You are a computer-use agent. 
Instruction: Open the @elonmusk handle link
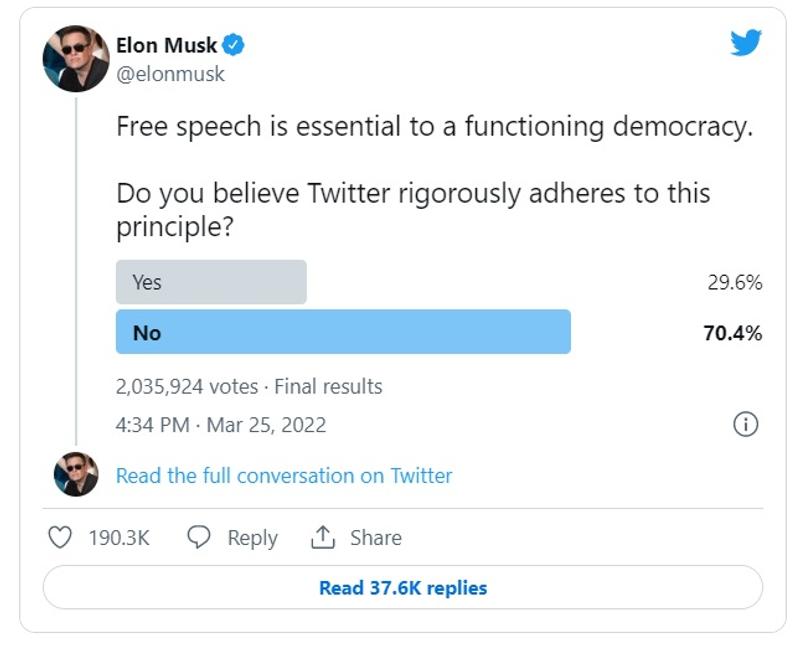point(171,74)
